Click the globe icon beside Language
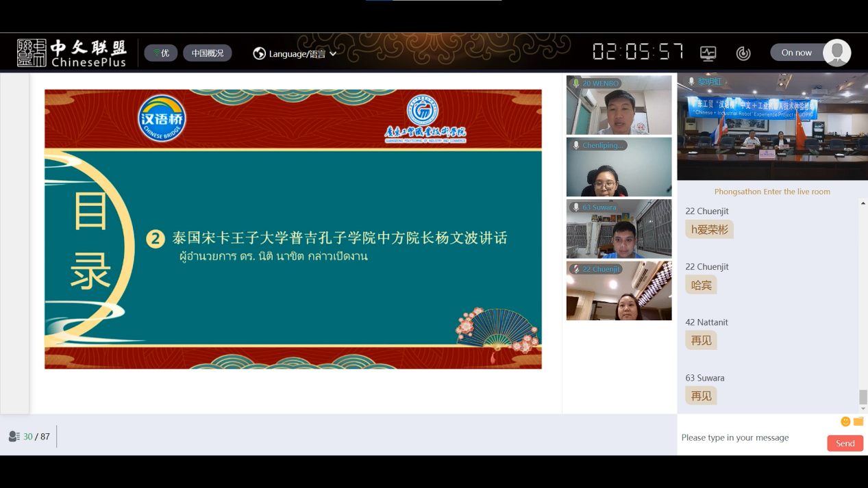Viewport: 868px width, 488px height. coord(259,53)
